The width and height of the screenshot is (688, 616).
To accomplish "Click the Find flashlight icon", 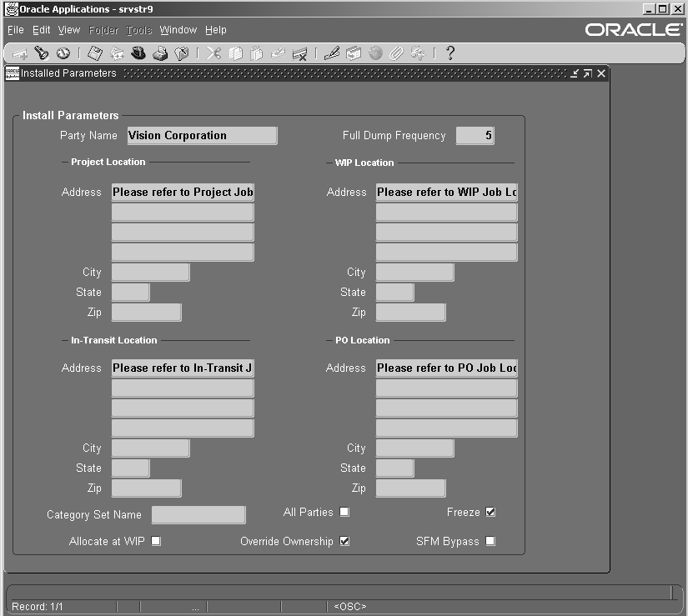I will click(42, 53).
